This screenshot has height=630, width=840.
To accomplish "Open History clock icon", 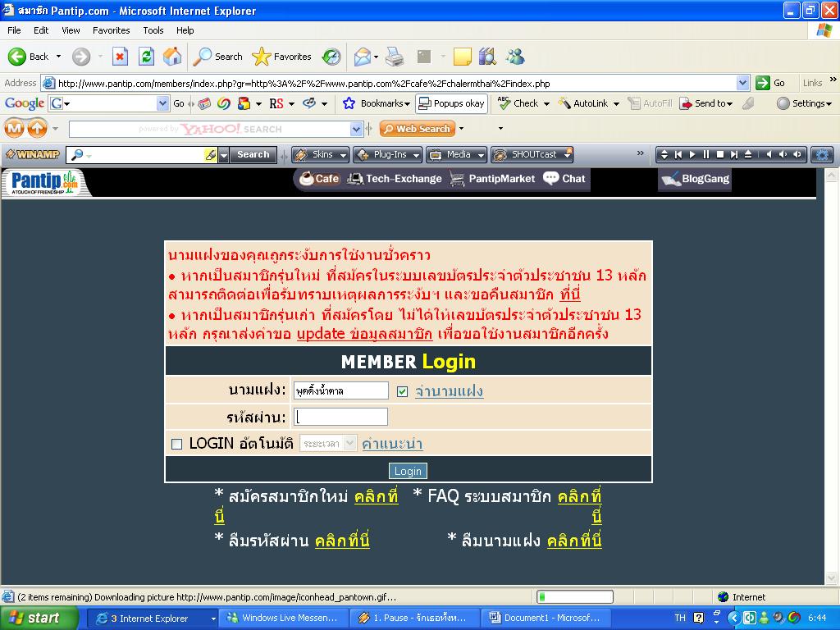I will (331, 57).
